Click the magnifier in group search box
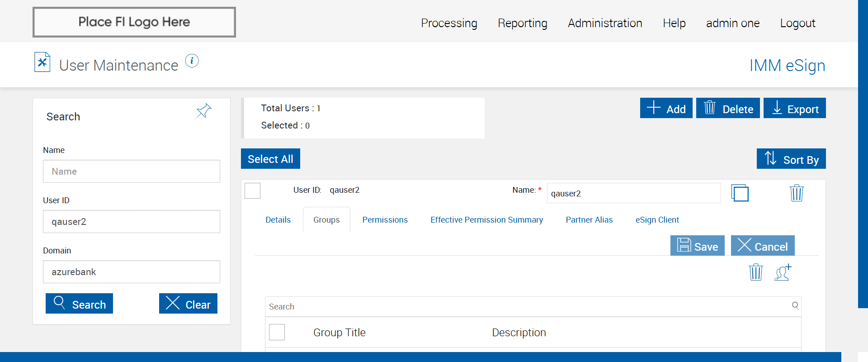 795,305
